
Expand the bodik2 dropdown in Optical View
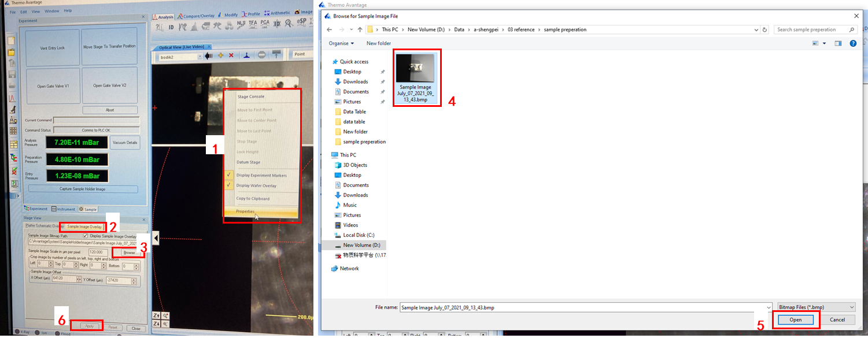point(199,56)
